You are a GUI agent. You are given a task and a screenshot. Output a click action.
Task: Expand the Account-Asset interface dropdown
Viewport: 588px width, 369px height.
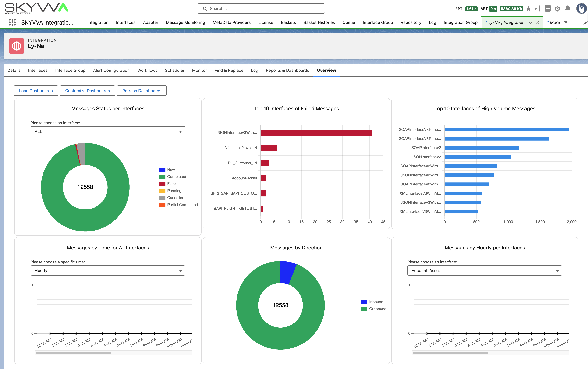(x=484, y=270)
